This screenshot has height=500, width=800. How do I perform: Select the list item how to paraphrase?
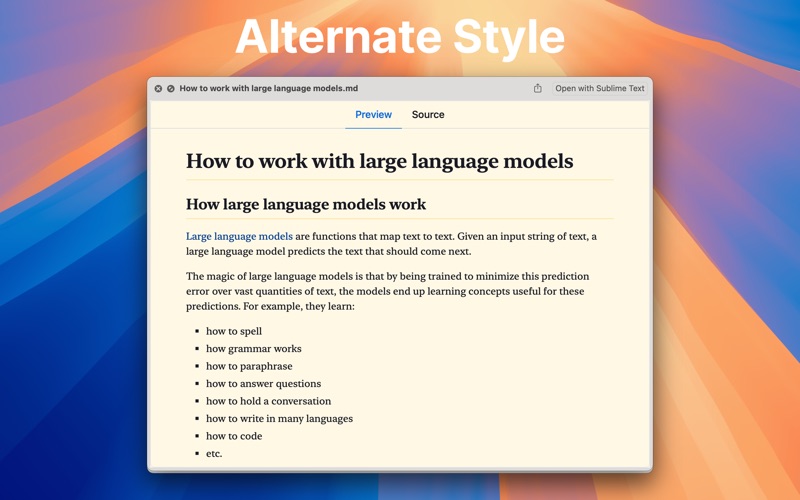249,366
